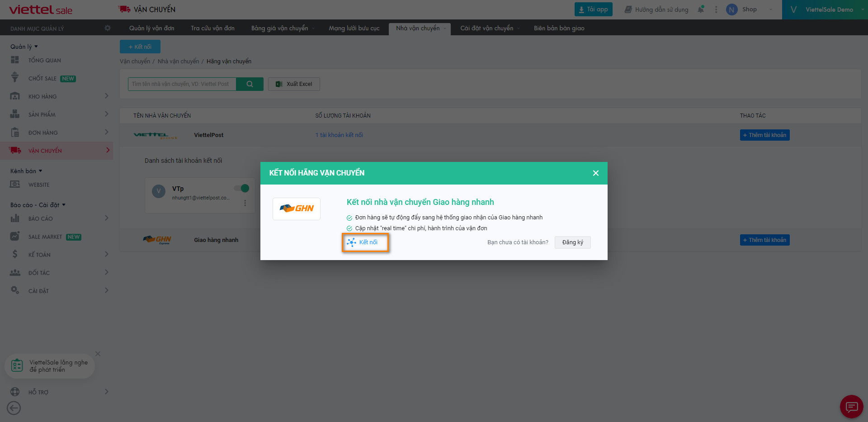Collapse sidebar with the back arrow icon
The width and height of the screenshot is (868, 422).
click(14, 408)
